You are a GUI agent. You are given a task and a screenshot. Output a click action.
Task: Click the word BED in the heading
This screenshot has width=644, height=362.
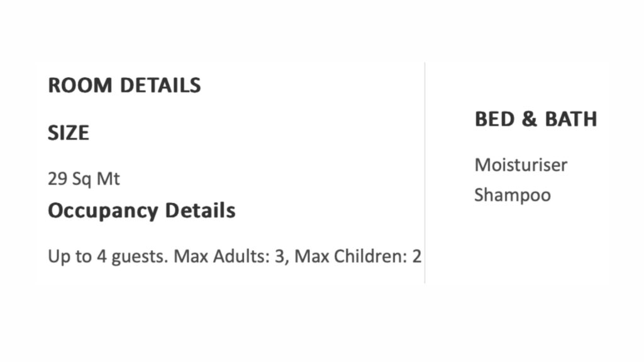pos(494,119)
